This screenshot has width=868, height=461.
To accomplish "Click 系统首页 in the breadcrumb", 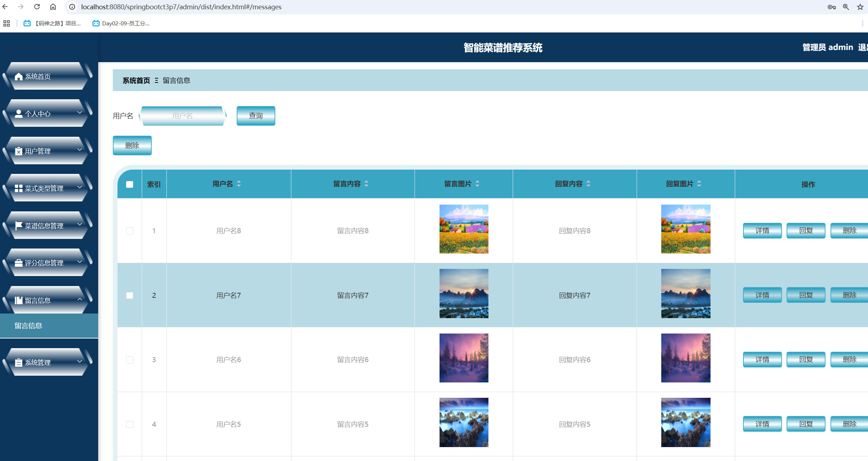I will point(136,80).
